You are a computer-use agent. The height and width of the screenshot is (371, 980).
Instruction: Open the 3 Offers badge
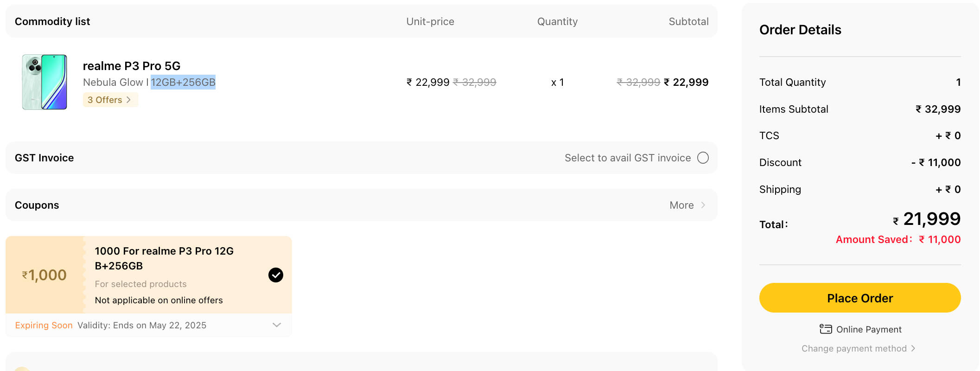coord(110,100)
